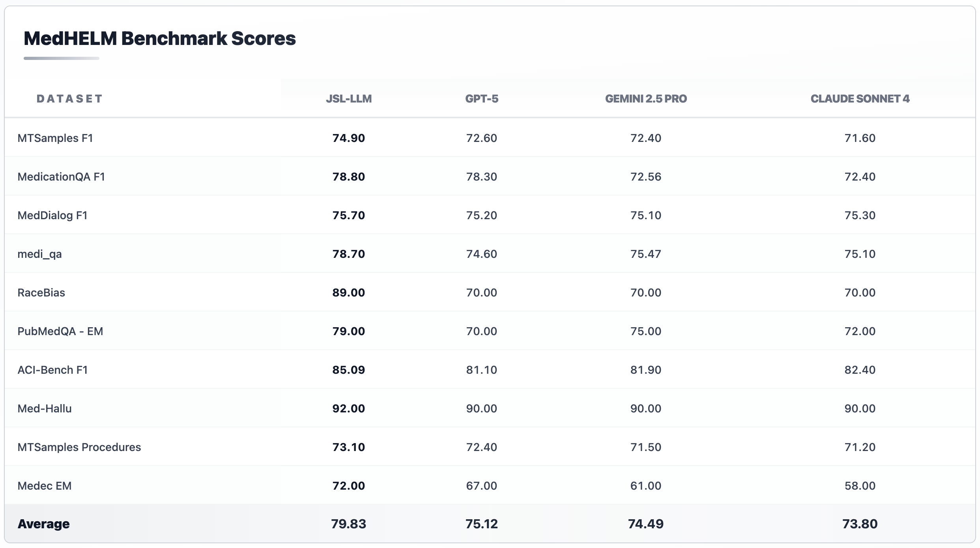Click the MedHELM Benchmark Scores title
Screen dimensions: 980x548
[159, 39]
